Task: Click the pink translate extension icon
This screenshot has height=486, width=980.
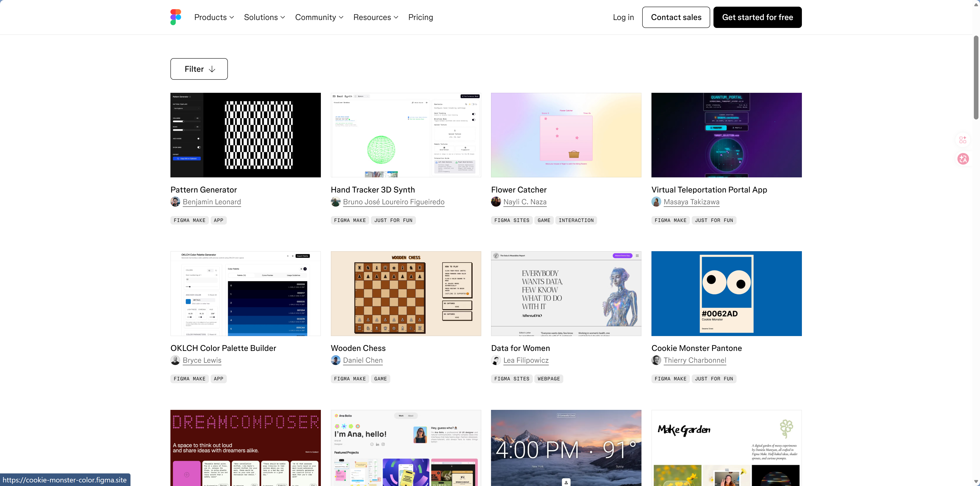Action: (x=963, y=159)
